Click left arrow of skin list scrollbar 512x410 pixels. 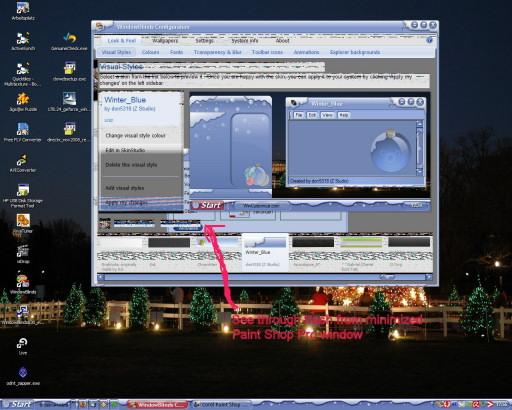(101, 277)
